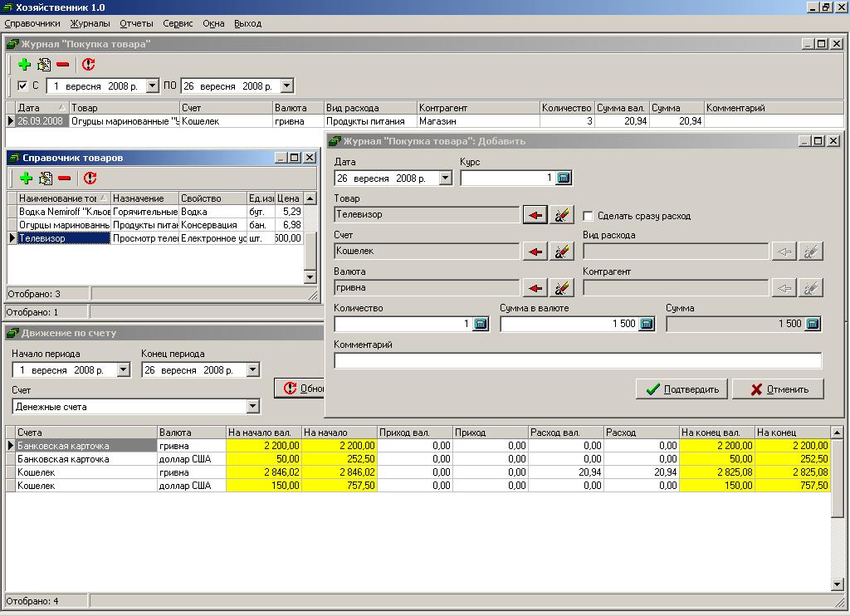
Task: Open the Счет 'Денежные счета' dropdown
Action: [253, 407]
